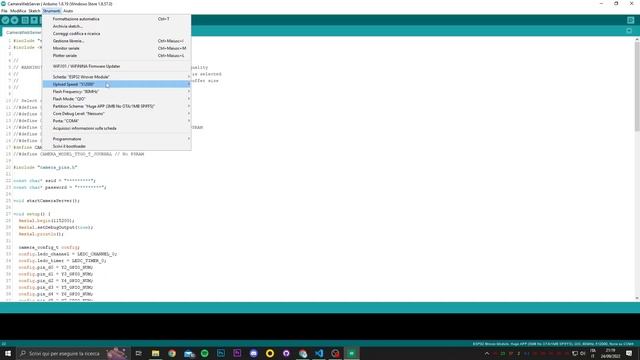Viewport: 640px width, 360px height.
Task: Open GitHub Desktop from the taskbar
Action: [286, 353]
